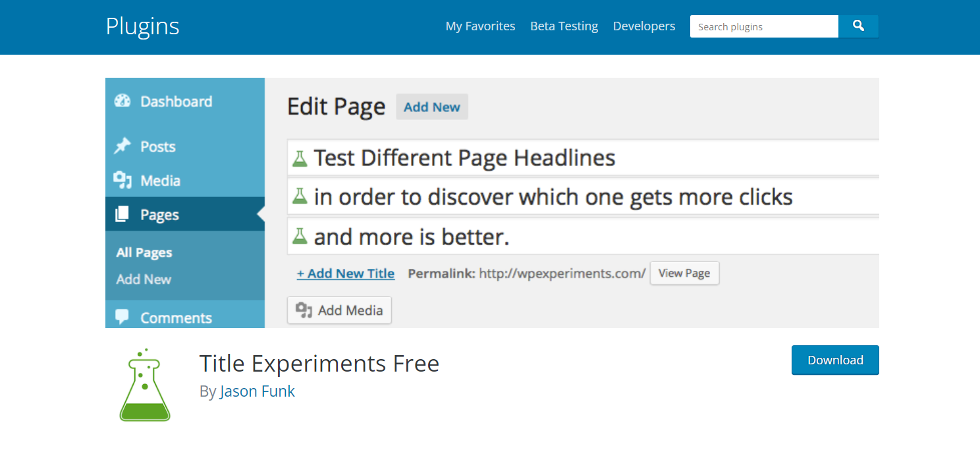Screen dimensions: 980x452
Task: Click the search magnifier button
Action: [858, 26]
